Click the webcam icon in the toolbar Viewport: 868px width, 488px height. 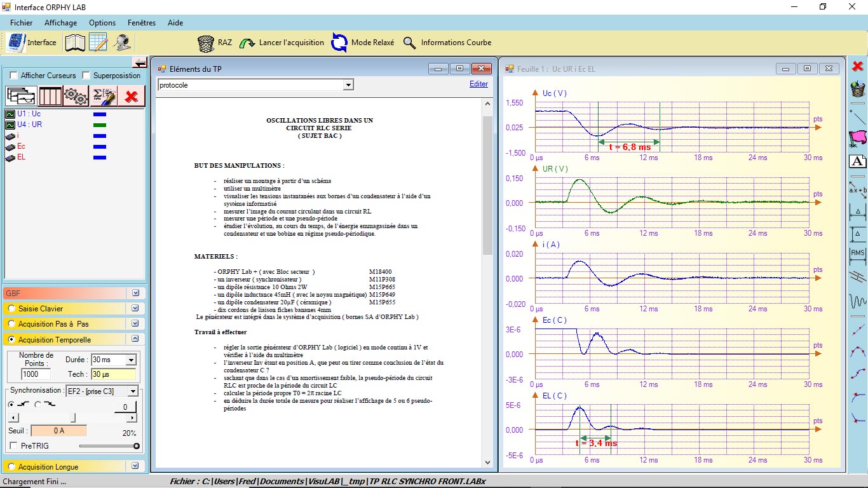pos(123,43)
